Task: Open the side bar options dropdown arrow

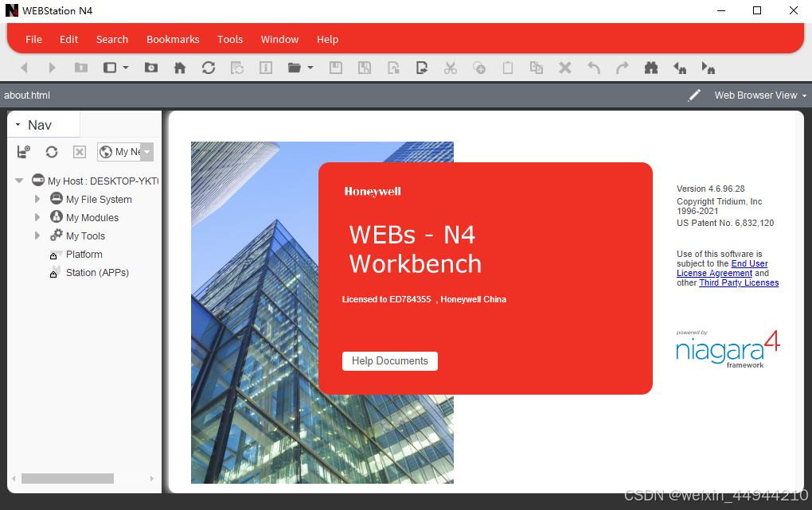Action: point(125,68)
